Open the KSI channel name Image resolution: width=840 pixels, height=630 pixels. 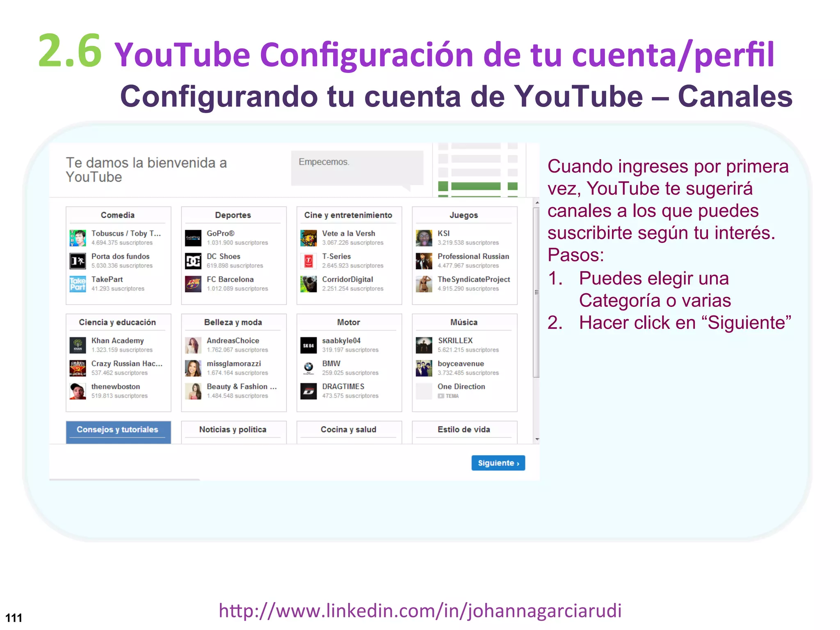click(x=443, y=233)
